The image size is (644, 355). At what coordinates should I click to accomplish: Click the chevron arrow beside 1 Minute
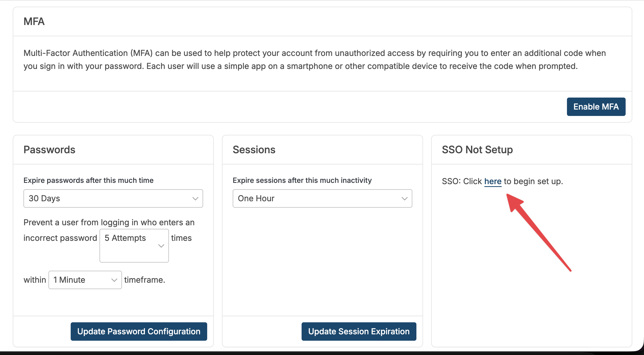(x=114, y=280)
